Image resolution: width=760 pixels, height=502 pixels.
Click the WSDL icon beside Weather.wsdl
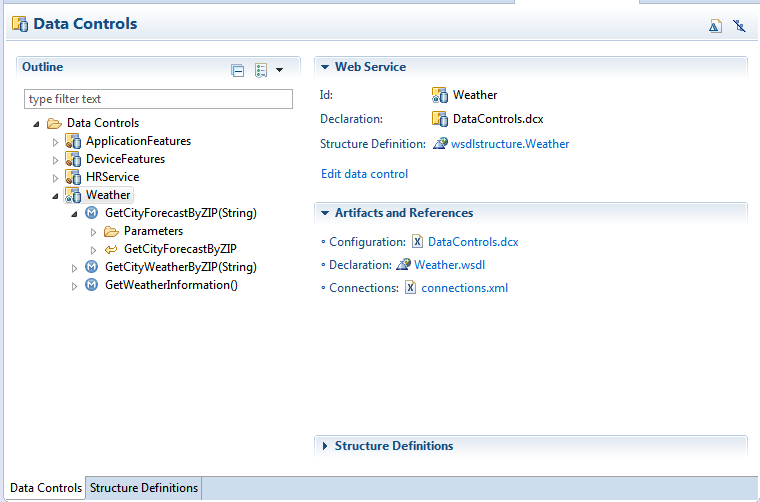(x=403, y=265)
